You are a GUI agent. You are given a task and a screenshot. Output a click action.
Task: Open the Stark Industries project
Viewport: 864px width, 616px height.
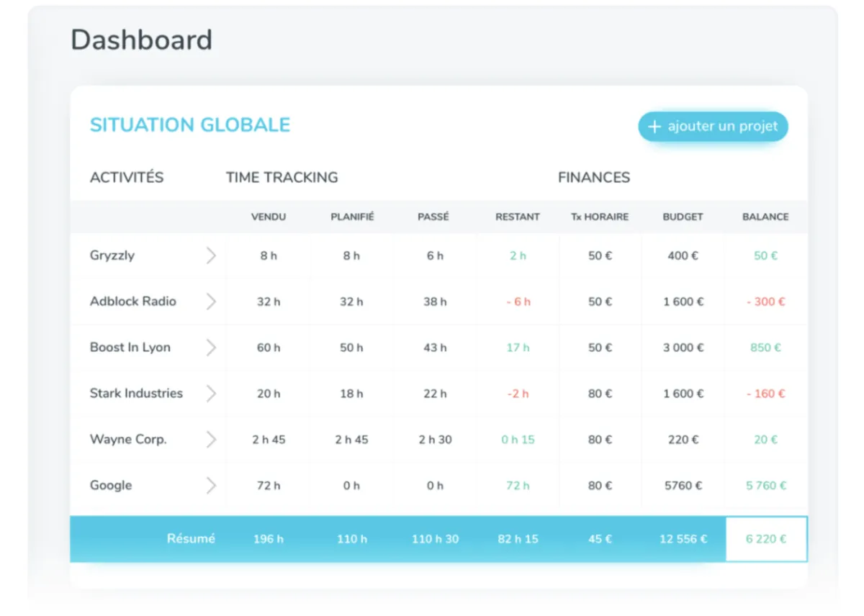click(x=136, y=394)
